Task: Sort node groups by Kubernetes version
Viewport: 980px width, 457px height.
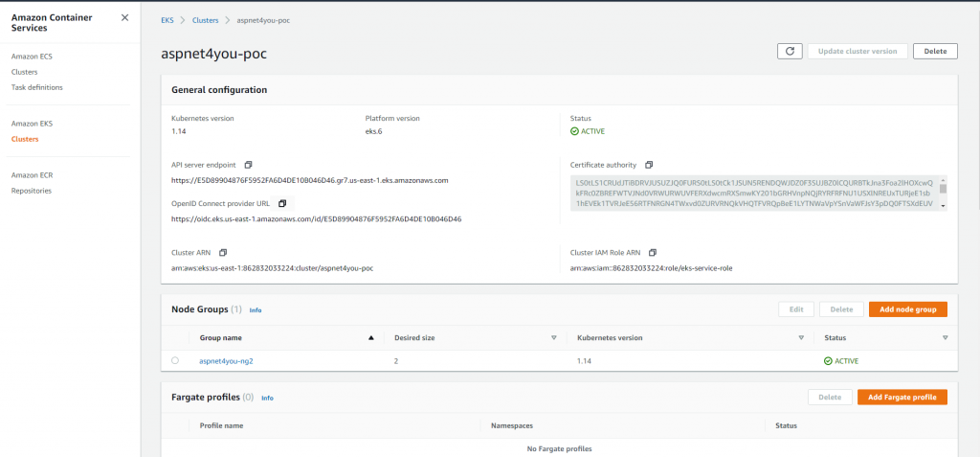Action: click(801, 338)
